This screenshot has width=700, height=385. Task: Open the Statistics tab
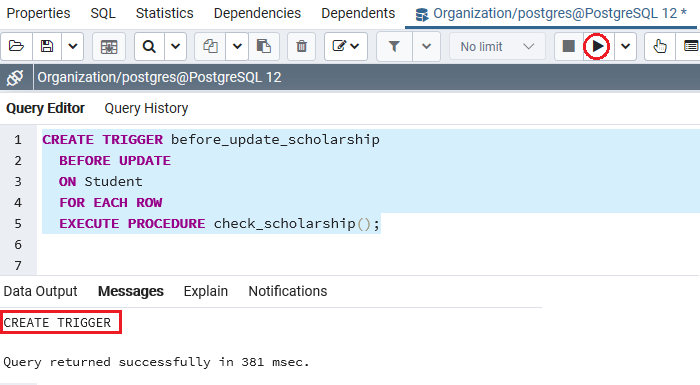point(165,13)
